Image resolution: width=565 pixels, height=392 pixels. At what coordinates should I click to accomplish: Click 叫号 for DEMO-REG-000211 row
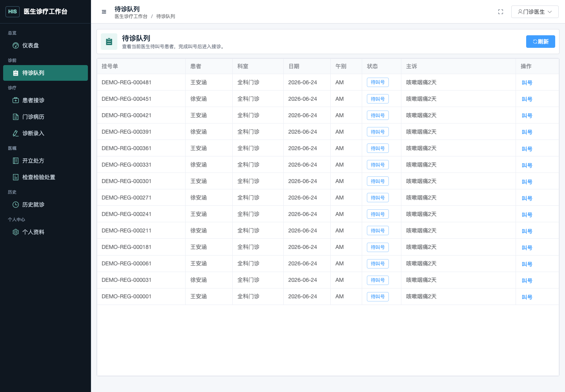[527, 231]
